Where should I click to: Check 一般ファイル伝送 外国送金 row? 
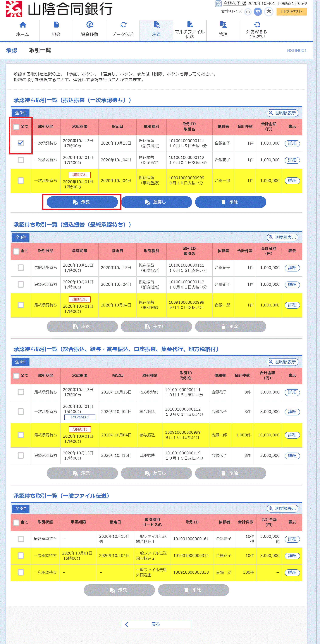coord(21,572)
